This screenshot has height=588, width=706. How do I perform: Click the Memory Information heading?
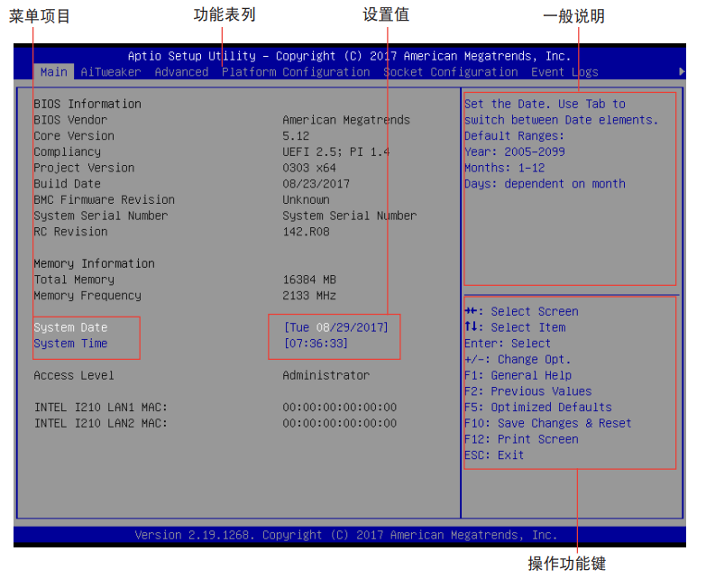coord(94,264)
